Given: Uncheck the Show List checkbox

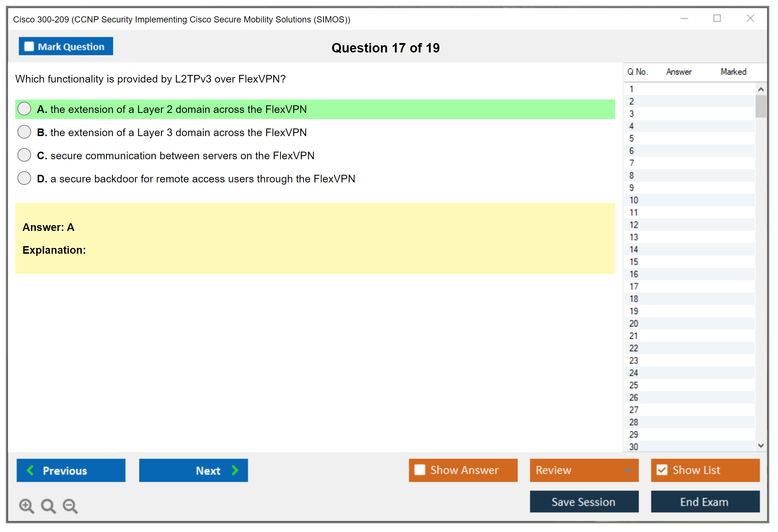Looking at the screenshot, I should click(x=662, y=470).
